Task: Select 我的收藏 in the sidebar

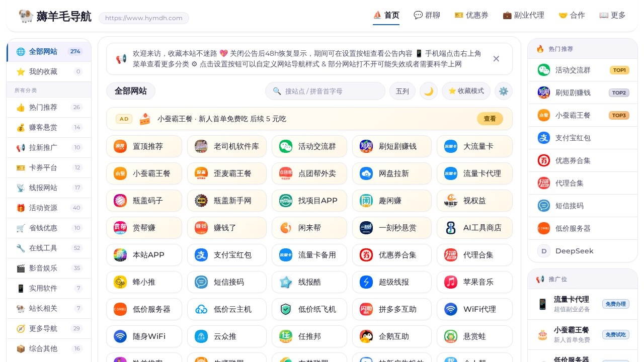Action: click(x=49, y=71)
